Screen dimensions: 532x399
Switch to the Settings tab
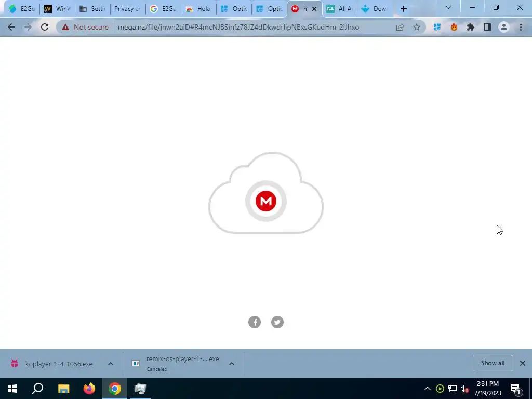pyautogui.click(x=92, y=9)
